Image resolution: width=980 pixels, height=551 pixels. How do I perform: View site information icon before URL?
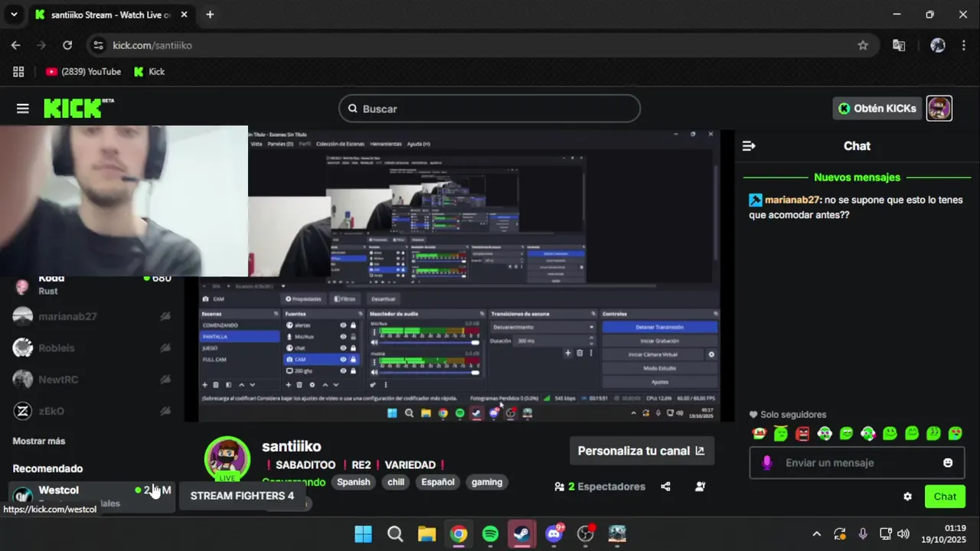coord(98,45)
